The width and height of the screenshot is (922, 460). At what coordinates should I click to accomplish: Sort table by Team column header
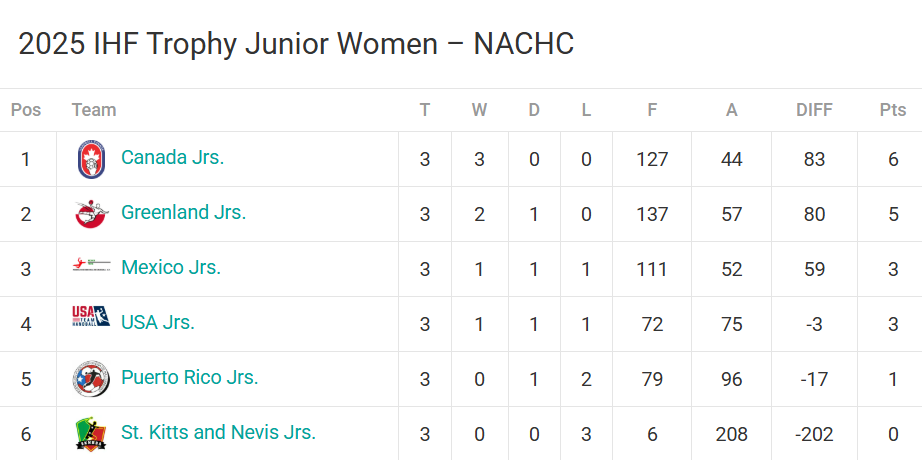[x=94, y=110]
